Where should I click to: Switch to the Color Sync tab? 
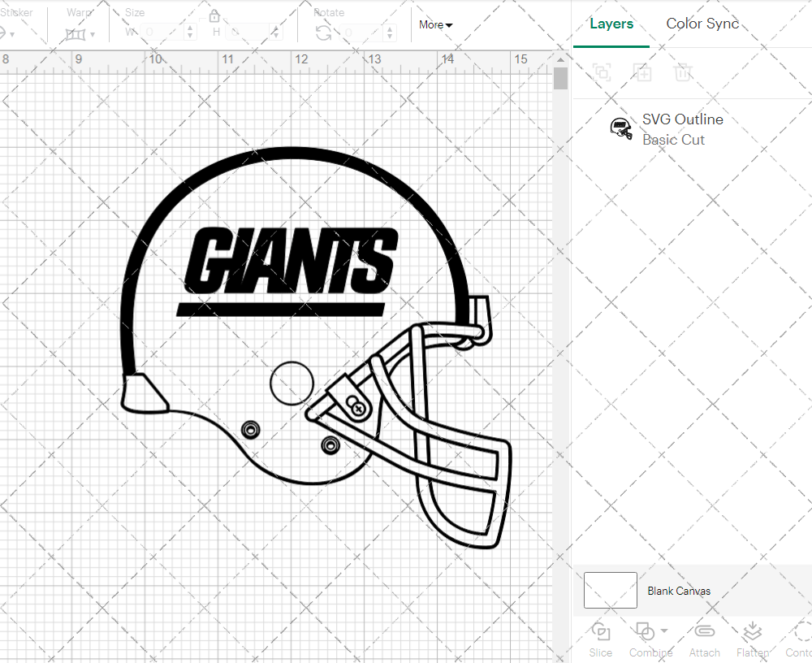[x=702, y=24]
